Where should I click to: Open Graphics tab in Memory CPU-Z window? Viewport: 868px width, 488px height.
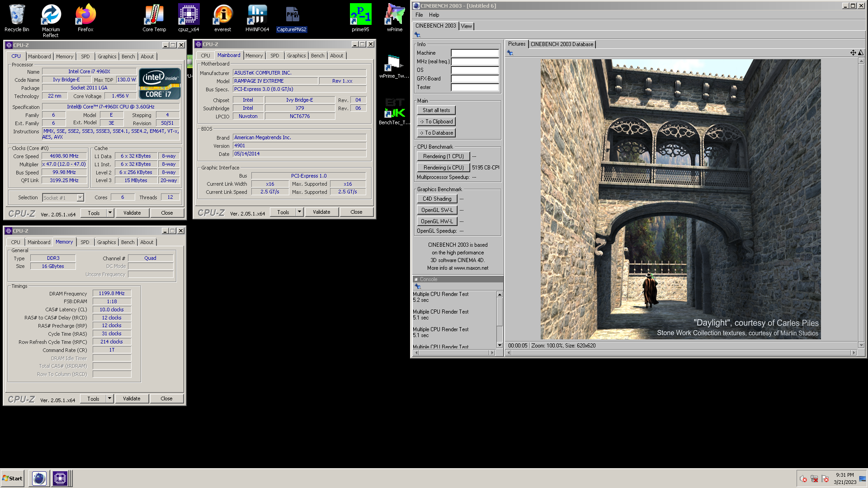[x=107, y=242]
